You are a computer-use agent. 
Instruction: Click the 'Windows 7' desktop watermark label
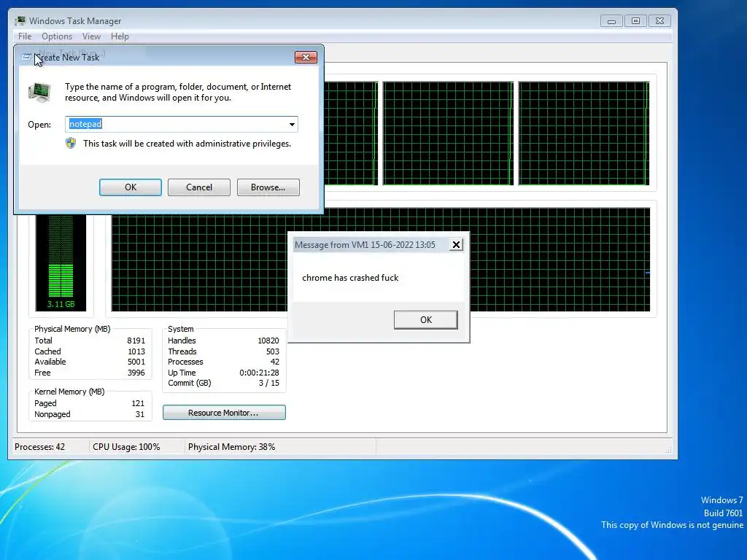(721, 500)
